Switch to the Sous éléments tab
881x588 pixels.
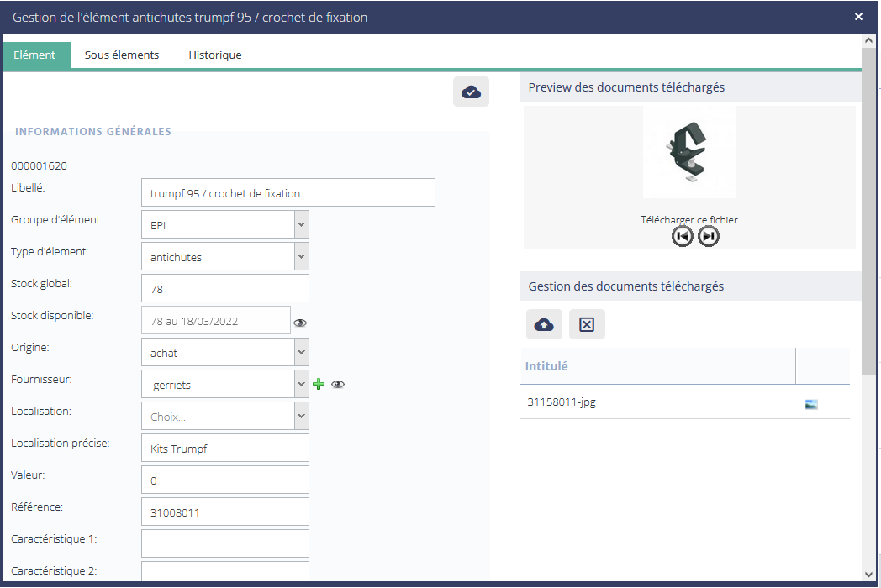[122, 55]
